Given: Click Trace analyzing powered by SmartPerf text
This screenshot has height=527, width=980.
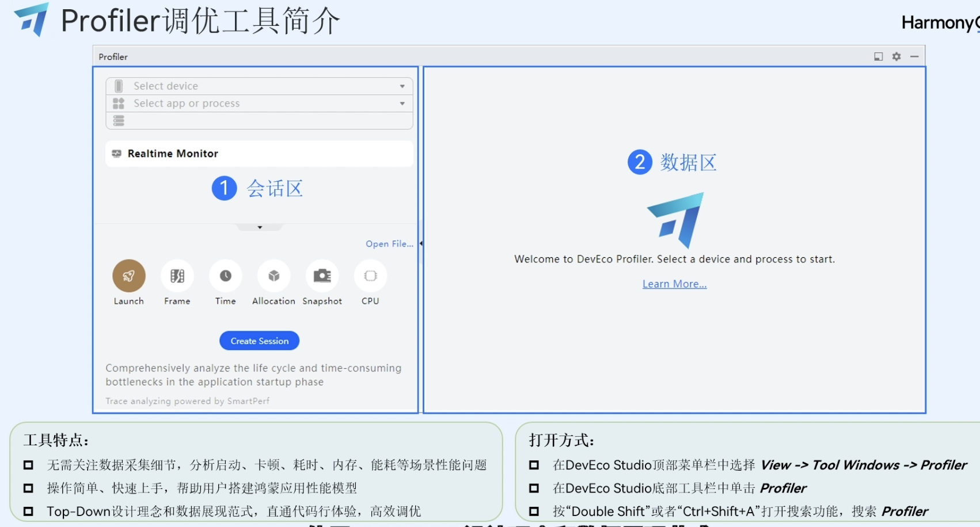Looking at the screenshot, I should click(x=187, y=401).
